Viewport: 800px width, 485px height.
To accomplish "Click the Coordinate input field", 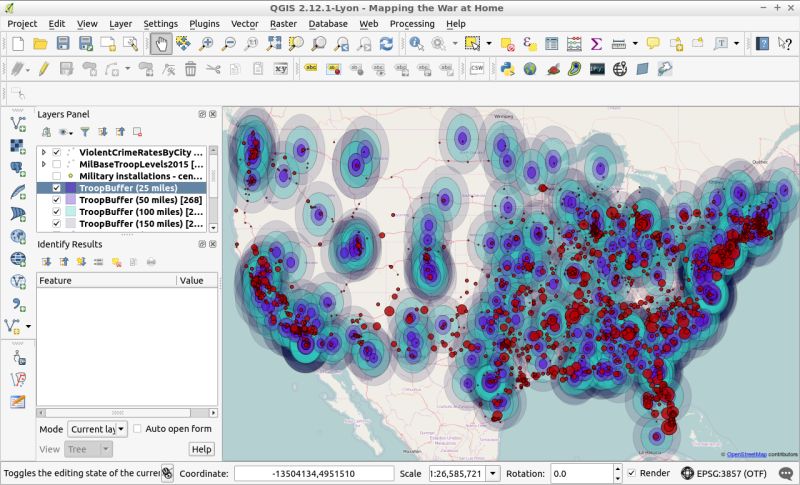I will 314,473.
